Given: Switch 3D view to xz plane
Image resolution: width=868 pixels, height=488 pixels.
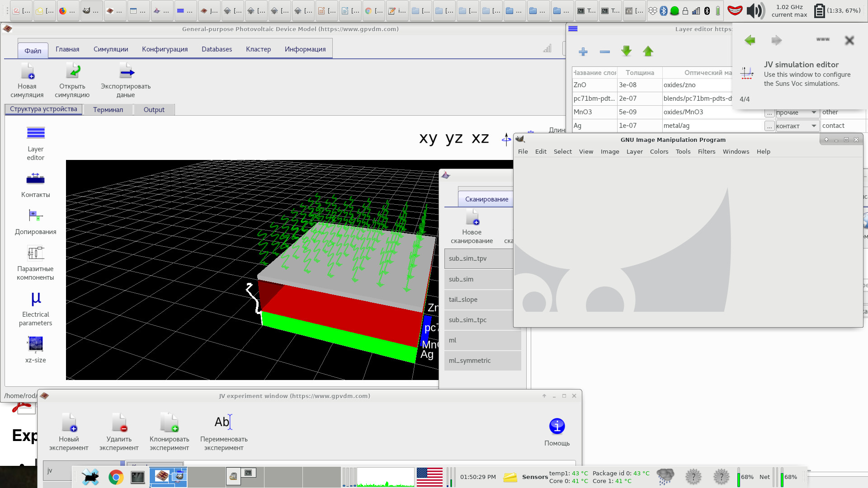Looking at the screenshot, I should pyautogui.click(x=480, y=138).
